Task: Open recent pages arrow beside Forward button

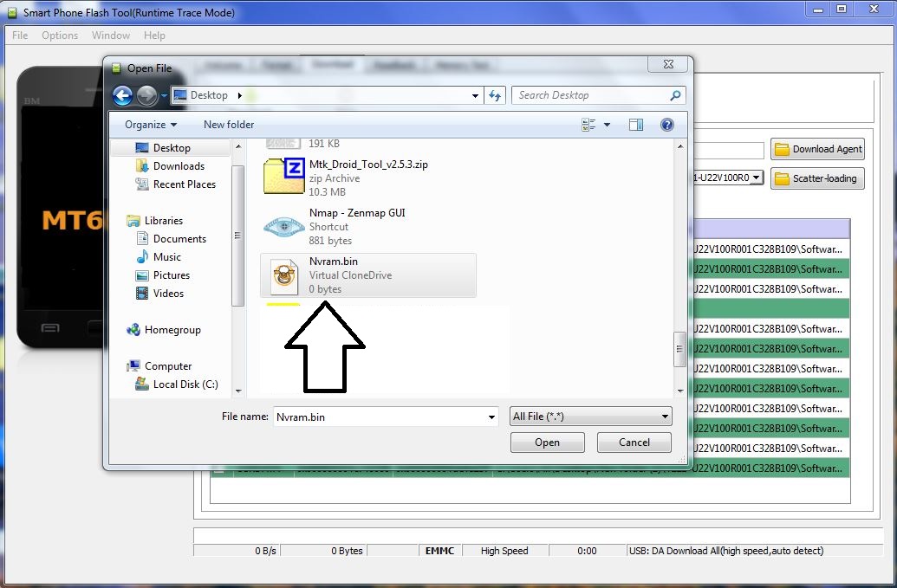Action: click(164, 95)
